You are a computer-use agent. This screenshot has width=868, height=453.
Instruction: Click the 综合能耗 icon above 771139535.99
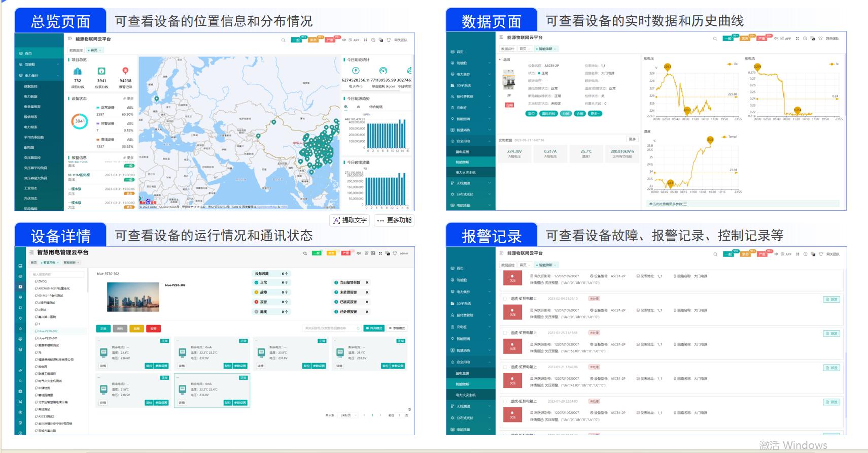pyautogui.click(x=383, y=71)
